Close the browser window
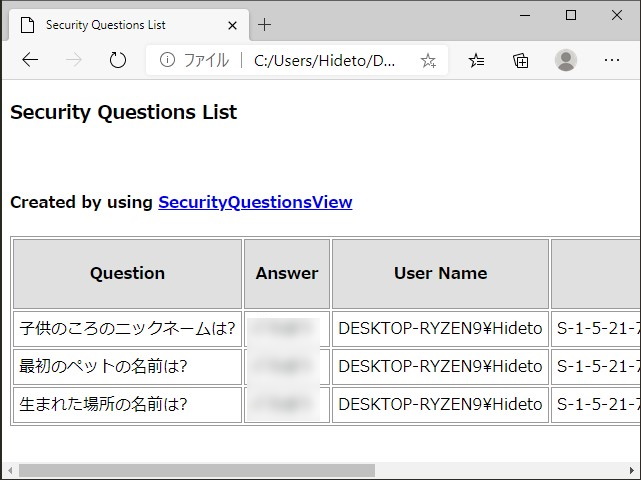Image resolution: width=641 pixels, height=480 pixels. (x=617, y=16)
